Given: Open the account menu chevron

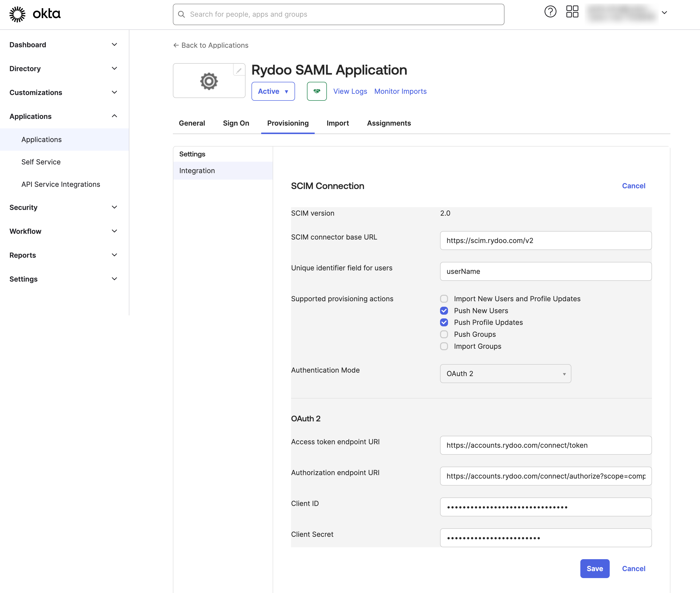Looking at the screenshot, I should click(x=664, y=13).
